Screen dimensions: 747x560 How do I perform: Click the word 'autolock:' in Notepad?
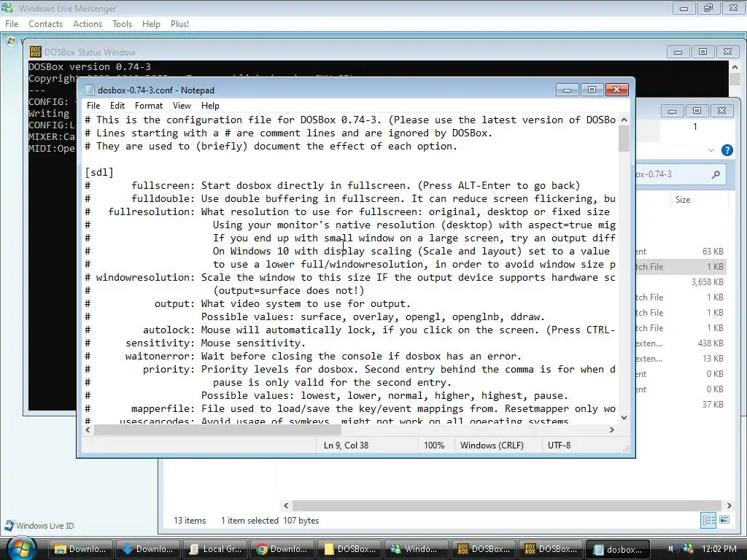(169, 330)
